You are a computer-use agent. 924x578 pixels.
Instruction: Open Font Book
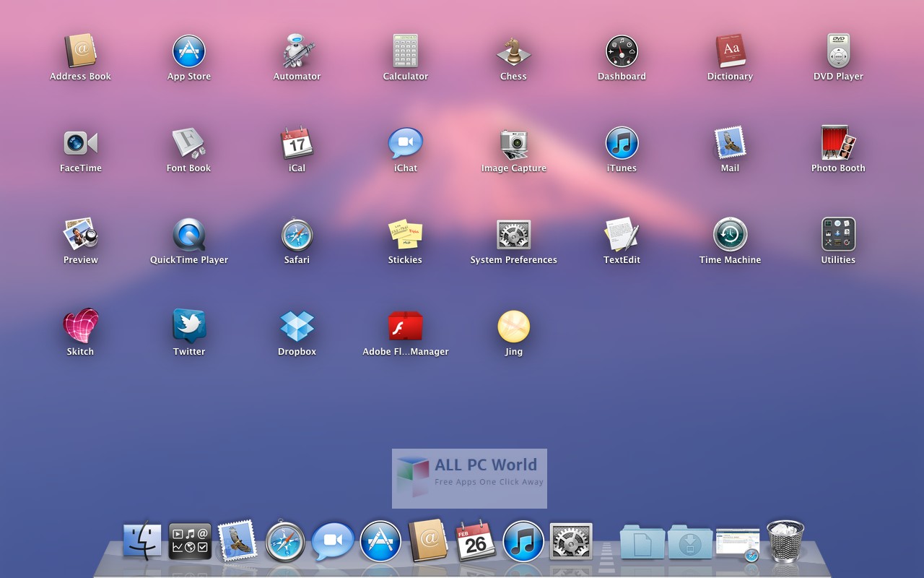pyautogui.click(x=189, y=143)
